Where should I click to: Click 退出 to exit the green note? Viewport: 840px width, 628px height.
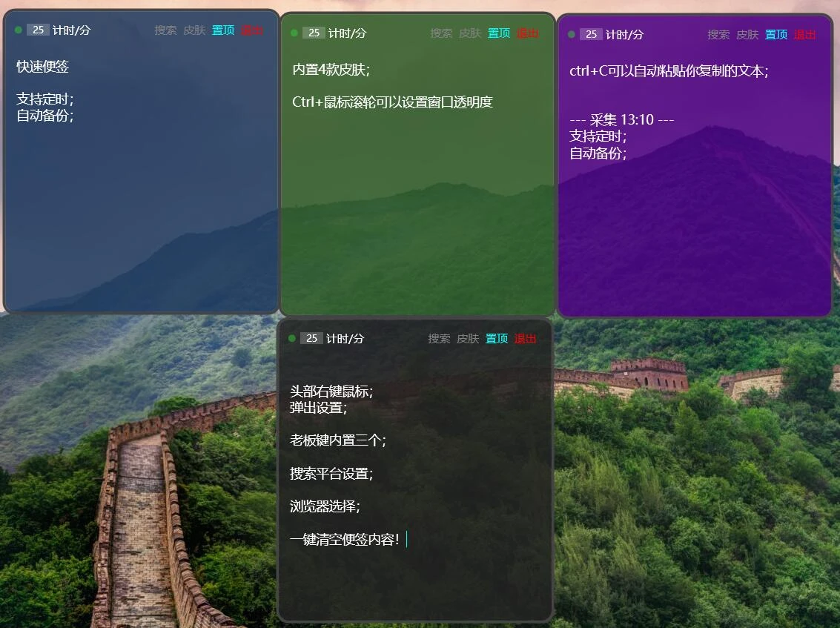pyautogui.click(x=528, y=33)
